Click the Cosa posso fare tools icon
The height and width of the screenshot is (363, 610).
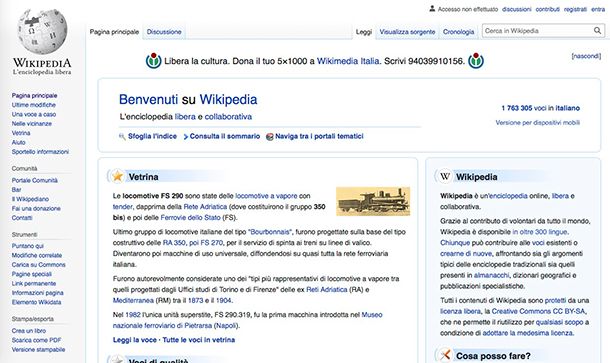click(x=445, y=355)
